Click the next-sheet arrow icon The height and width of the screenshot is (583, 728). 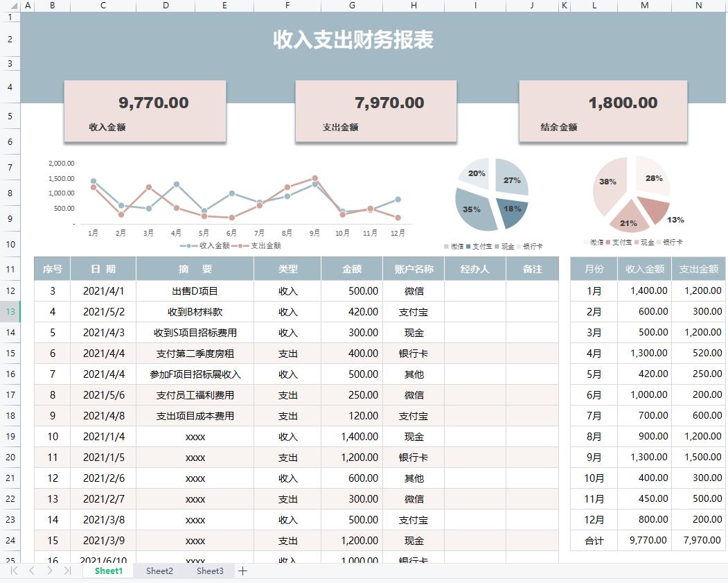[50, 571]
